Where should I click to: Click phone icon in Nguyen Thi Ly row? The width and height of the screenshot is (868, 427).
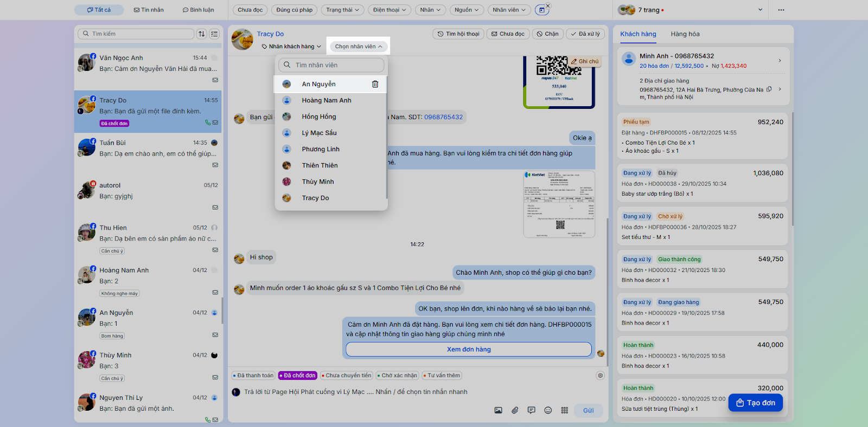208,420
